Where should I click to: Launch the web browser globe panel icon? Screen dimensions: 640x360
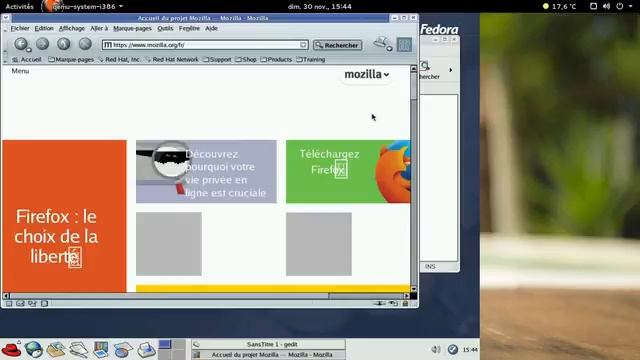pos(34,349)
